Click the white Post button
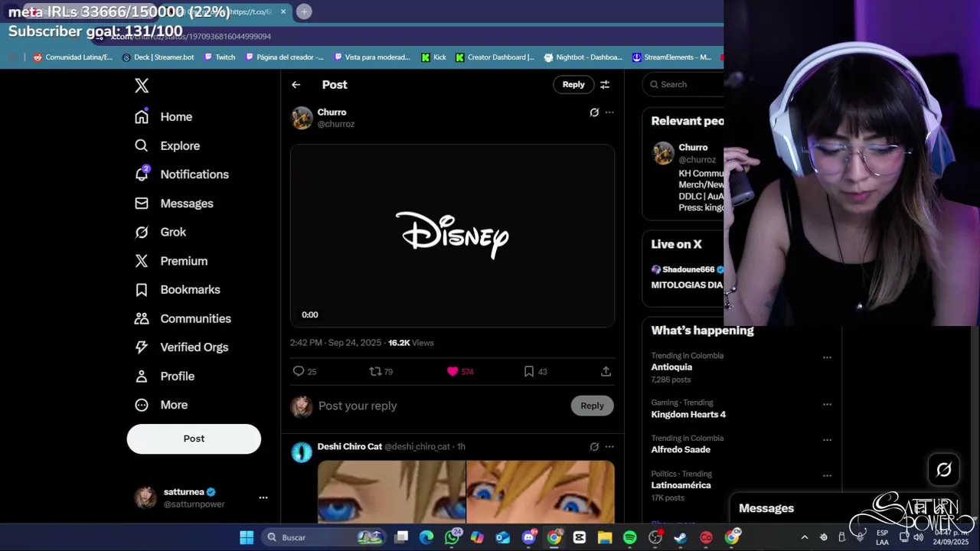980x551 pixels. 194,439
